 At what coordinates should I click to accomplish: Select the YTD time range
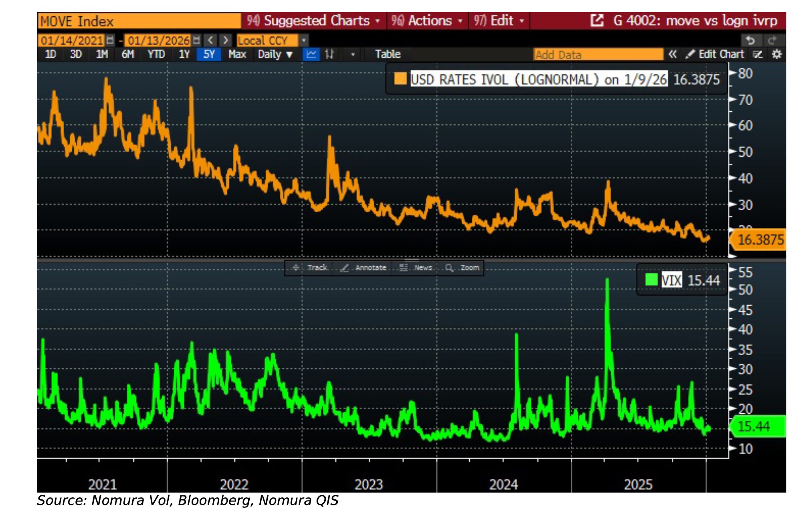[x=156, y=54]
